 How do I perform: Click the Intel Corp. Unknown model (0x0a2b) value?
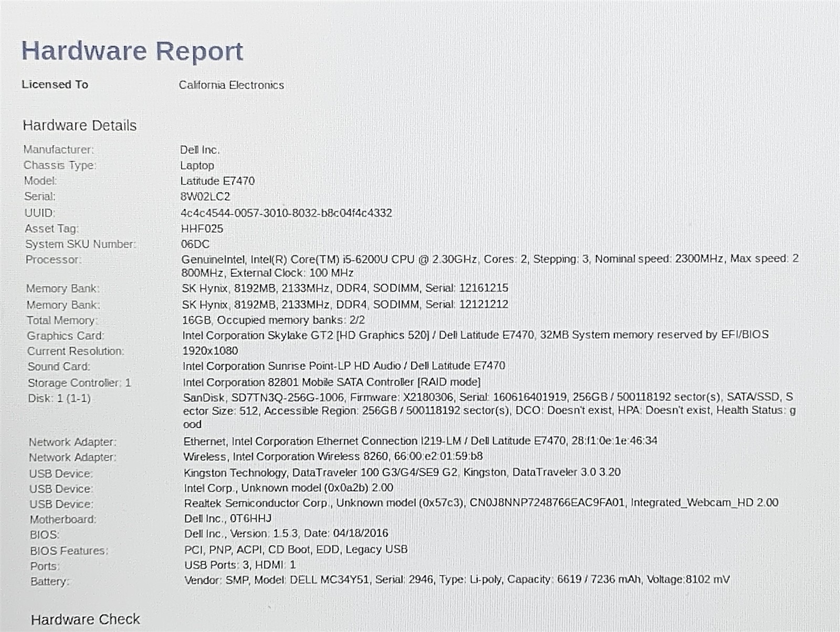click(289, 488)
